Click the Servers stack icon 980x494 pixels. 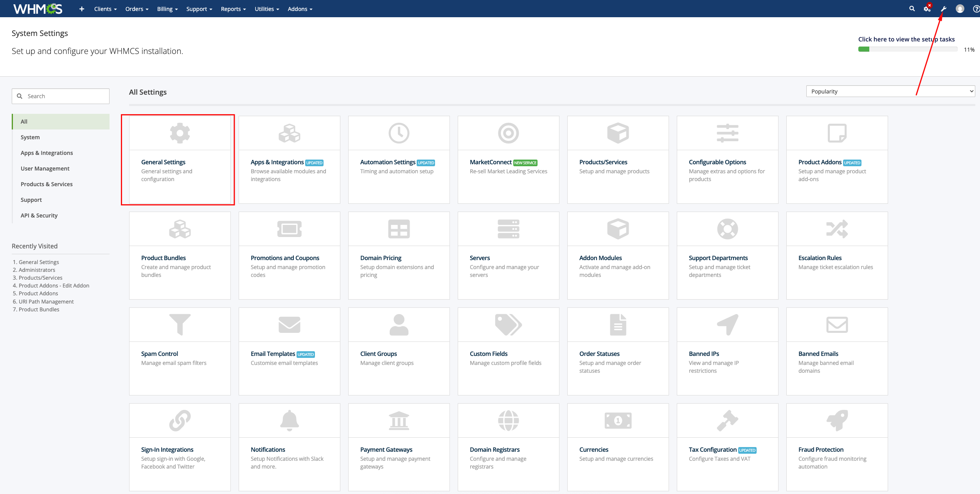tap(508, 229)
